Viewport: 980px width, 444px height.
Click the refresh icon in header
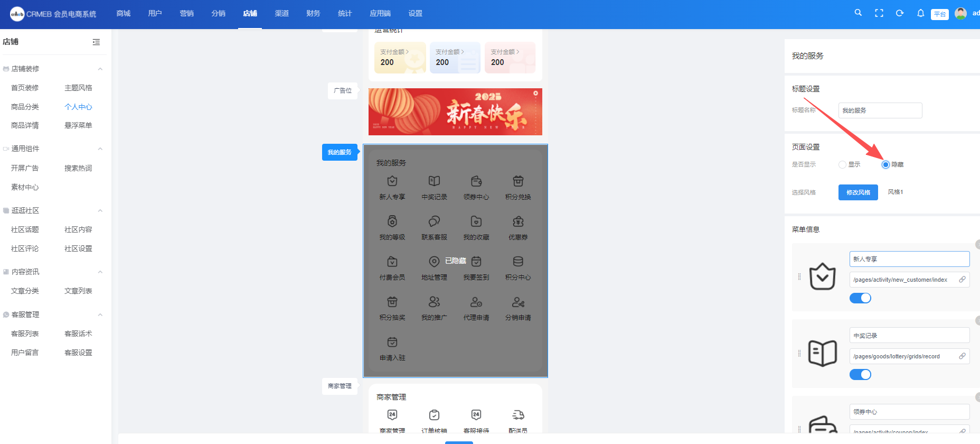[x=900, y=13]
